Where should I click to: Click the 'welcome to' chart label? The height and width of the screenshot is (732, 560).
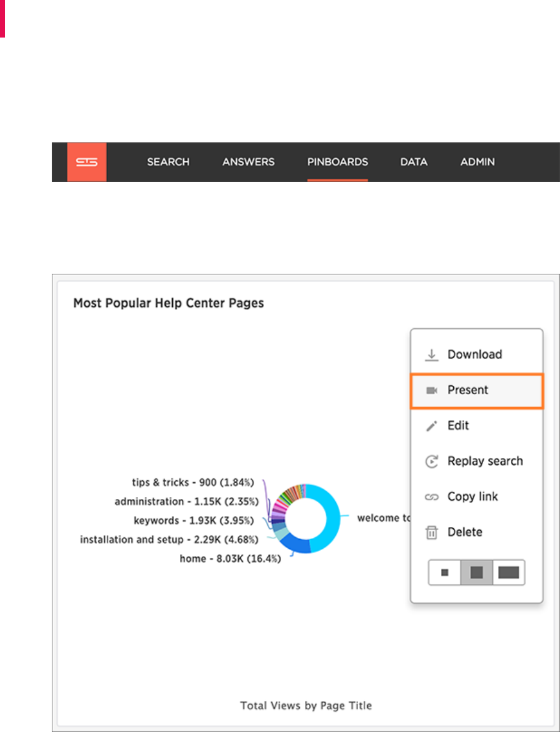383,518
